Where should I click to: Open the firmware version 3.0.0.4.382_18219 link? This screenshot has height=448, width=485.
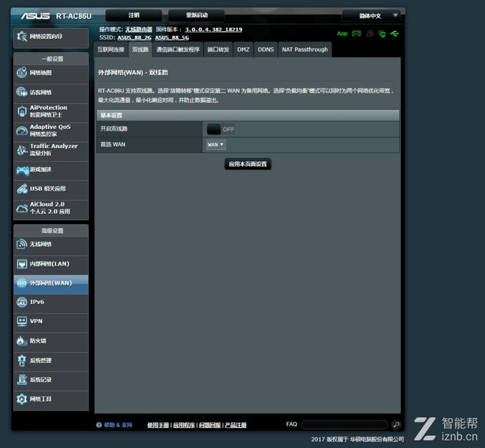[x=213, y=29]
